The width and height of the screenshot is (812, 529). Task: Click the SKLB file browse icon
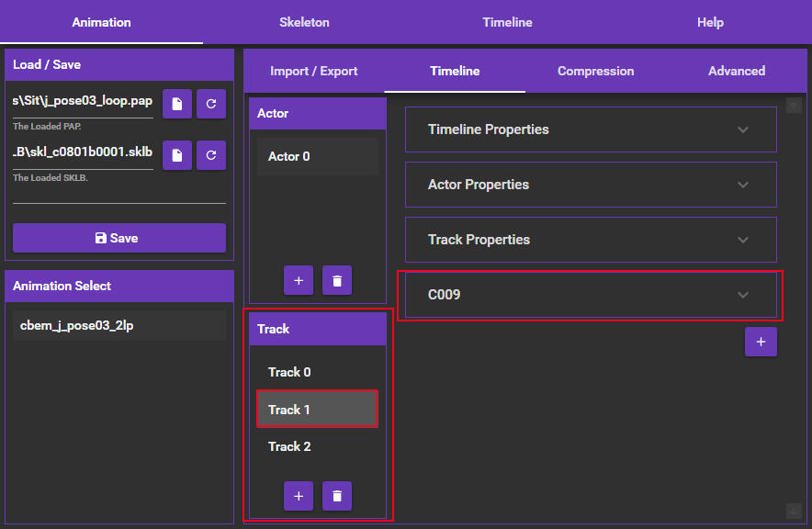click(x=176, y=155)
